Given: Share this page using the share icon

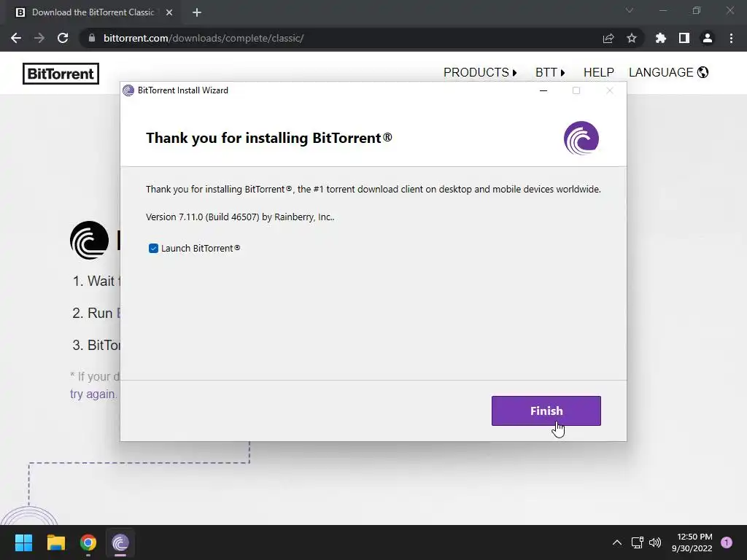Looking at the screenshot, I should [x=608, y=38].
